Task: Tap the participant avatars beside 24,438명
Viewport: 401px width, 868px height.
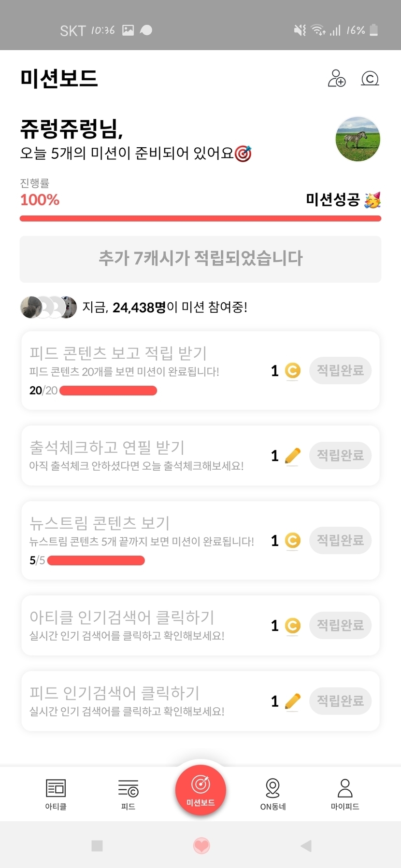Action: 48,307
